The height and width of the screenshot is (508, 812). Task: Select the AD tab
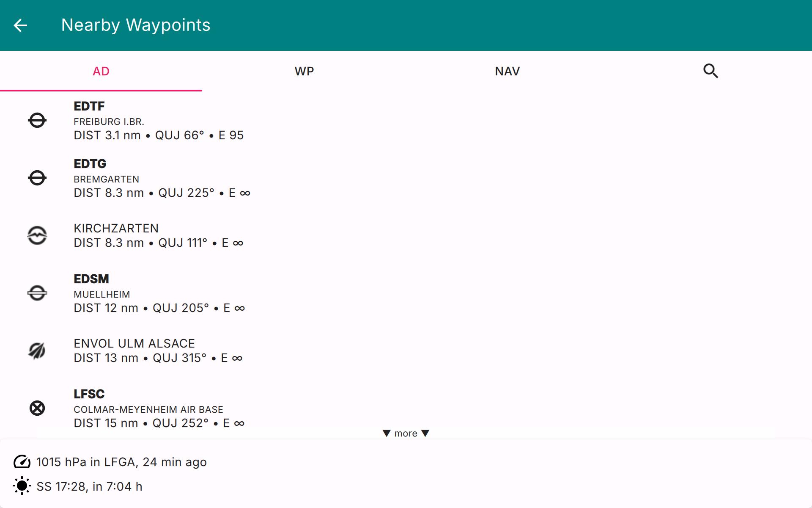click(x=101, y=71)
